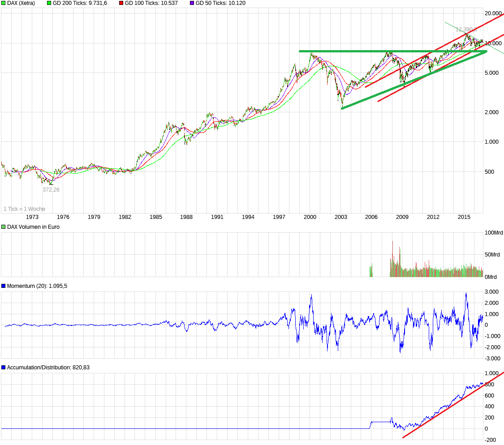Click the 400 accumulation axis label
Screen dimensions: 504x445
(489, 406)
